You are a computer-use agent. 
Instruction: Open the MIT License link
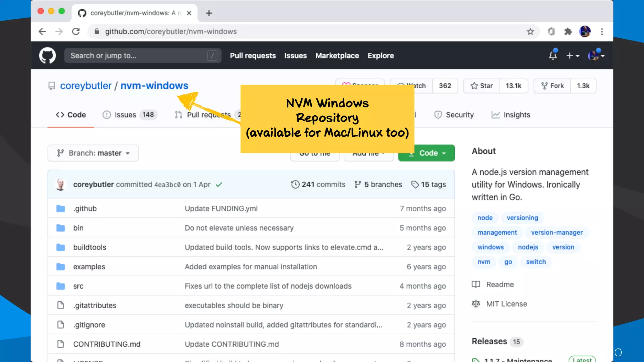tap(506, 304)
